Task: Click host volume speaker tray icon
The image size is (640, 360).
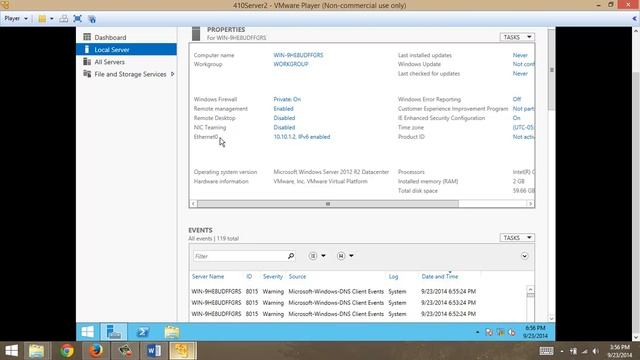Action: [596, 351]
